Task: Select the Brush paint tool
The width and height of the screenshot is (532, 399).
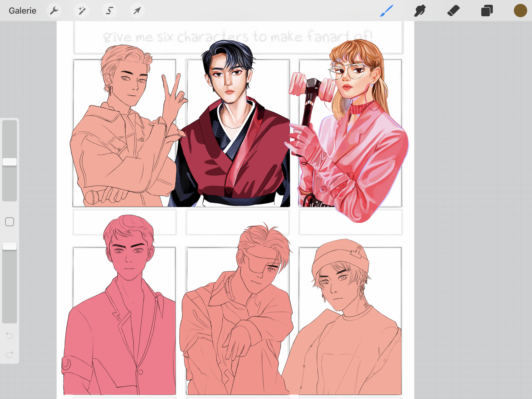Action: (387, 11)
